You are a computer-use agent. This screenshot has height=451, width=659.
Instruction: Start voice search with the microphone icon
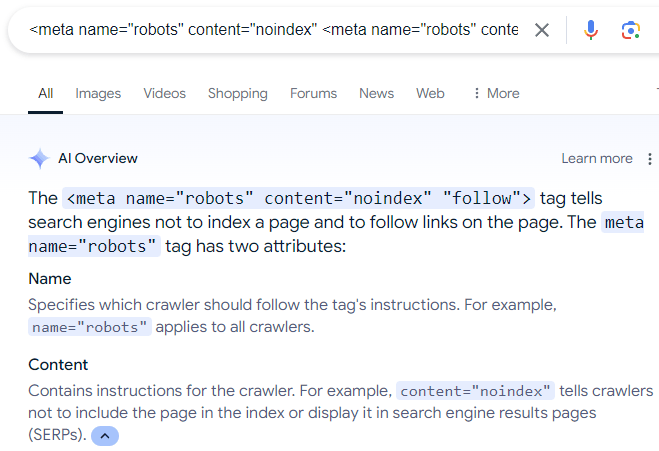pyautogui.click(x=590, y=30)
